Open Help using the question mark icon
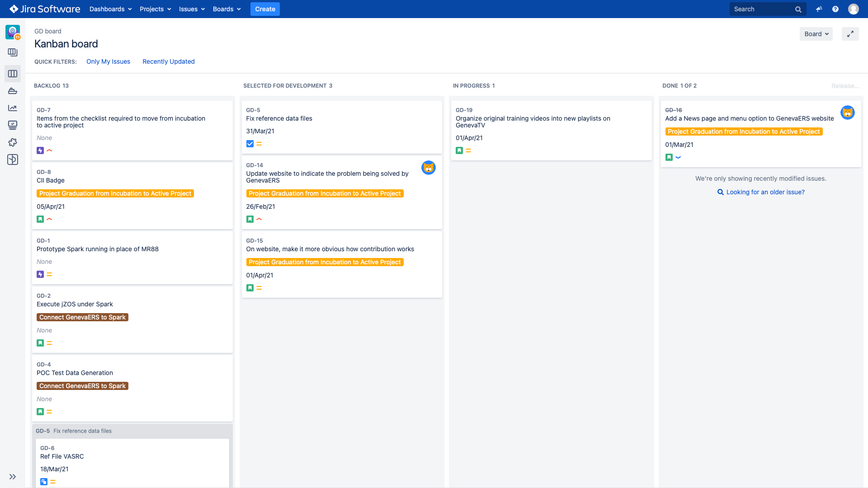 [x=835, y=9]
